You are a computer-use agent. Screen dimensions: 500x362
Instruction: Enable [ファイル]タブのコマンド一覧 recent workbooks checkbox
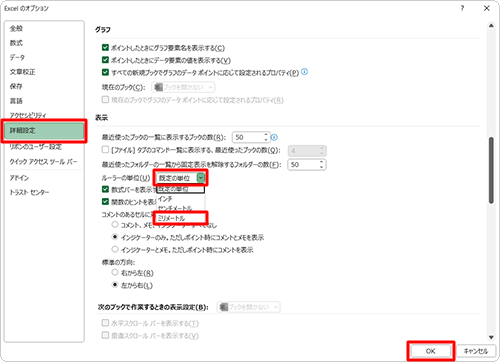[x=105, y=150]
